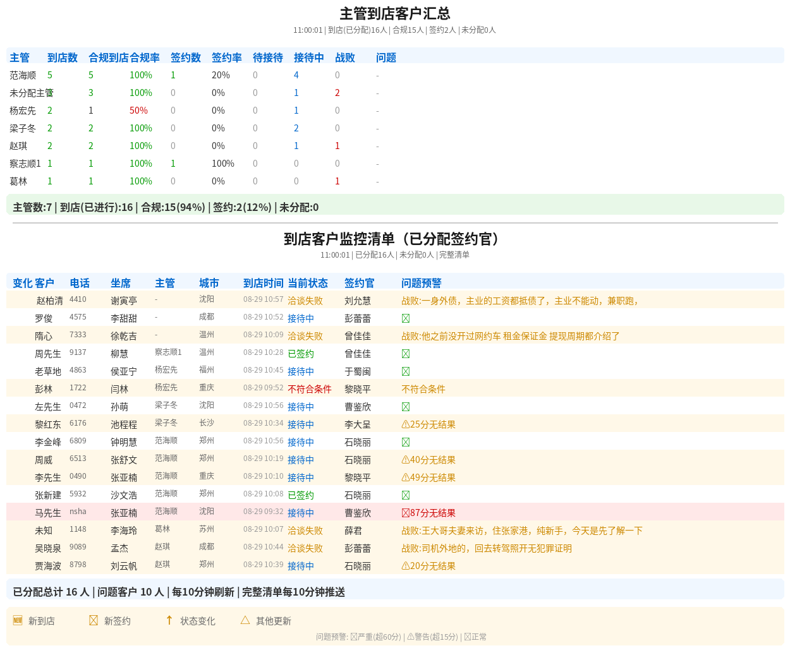Image resolution: width=790 pixels, height=672 pixels.
Task: Click the 100% signing rate of 察志顺1
Action: tap(223, 164)
